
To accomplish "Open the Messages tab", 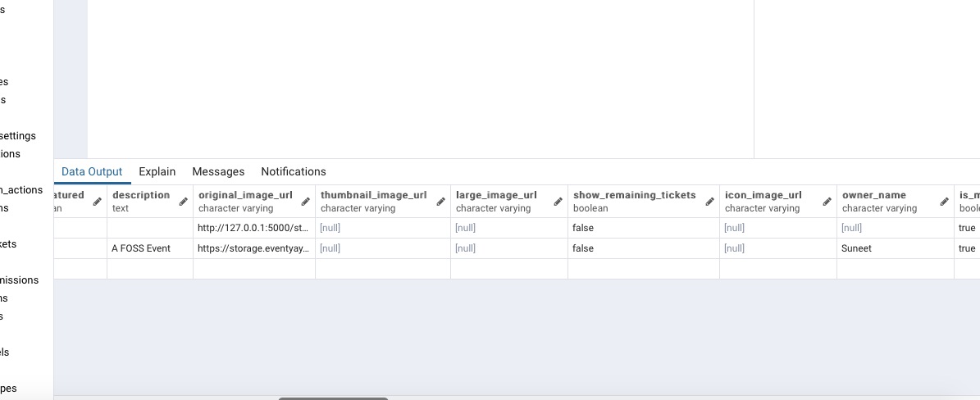I will click(218, 171).
